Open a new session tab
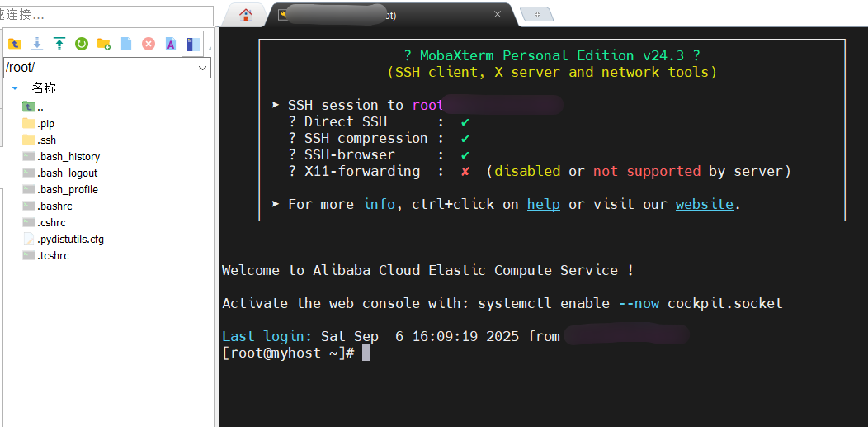Viewport: 868px width, 427px height. click(x=537, y=14)
